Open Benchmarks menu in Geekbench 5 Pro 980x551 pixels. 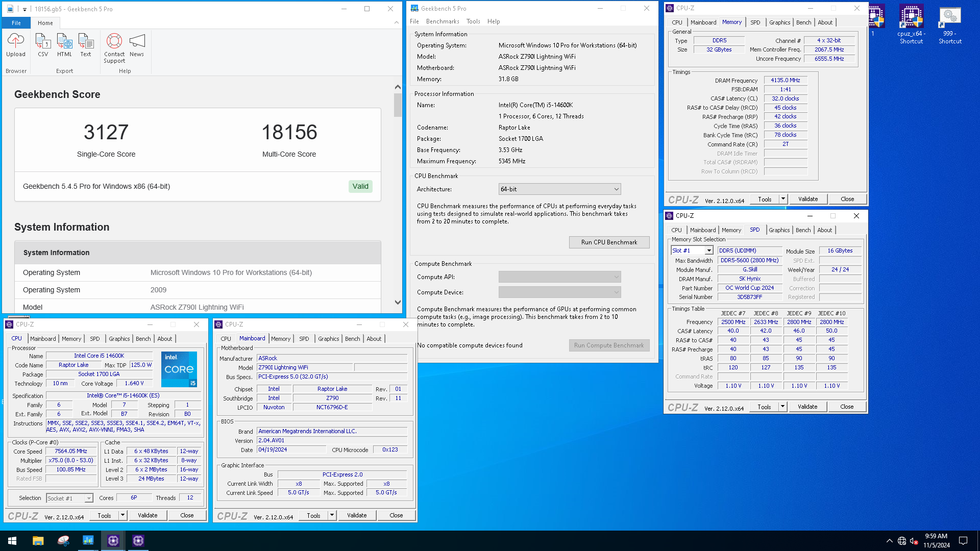pyautogui.click(x=443, y=21)
